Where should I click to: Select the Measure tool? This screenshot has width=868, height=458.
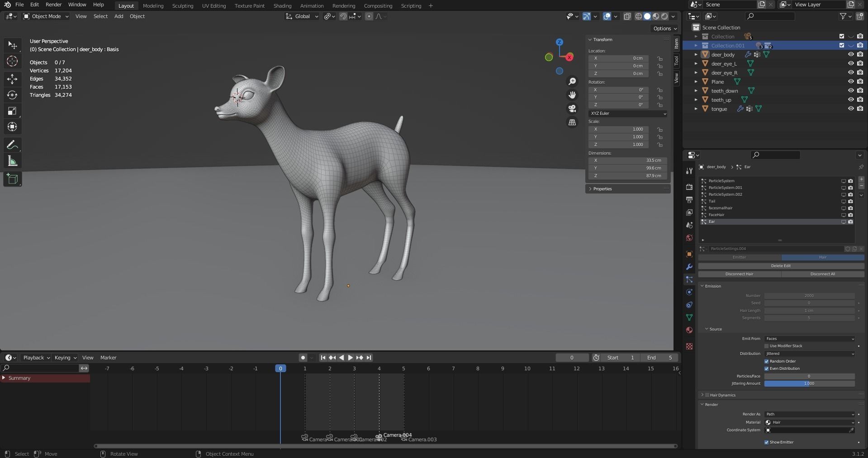(12, 161)
